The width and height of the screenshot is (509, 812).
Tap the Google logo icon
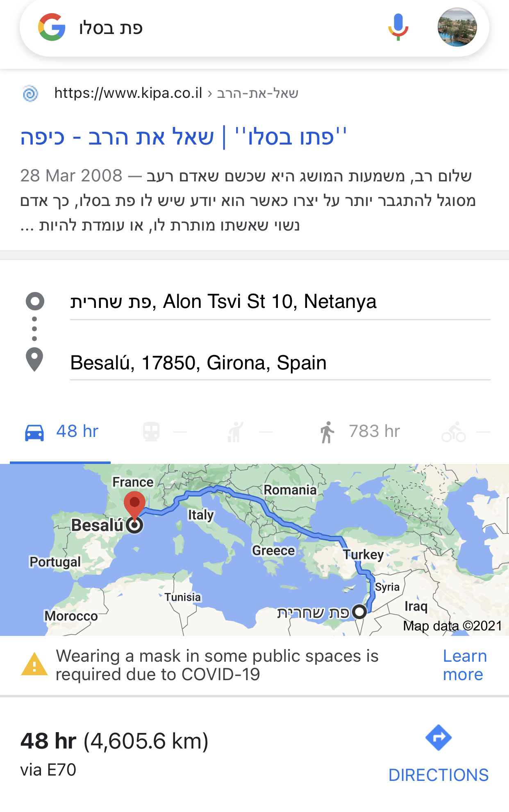pyautogui.click(x=52, y=27)
